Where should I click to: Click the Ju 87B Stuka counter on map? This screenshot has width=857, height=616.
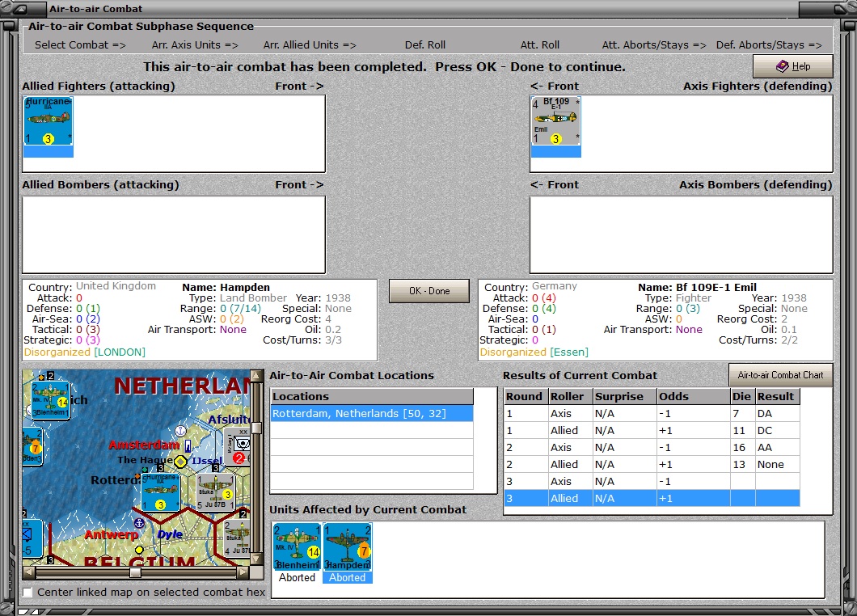tap(215, 492)
